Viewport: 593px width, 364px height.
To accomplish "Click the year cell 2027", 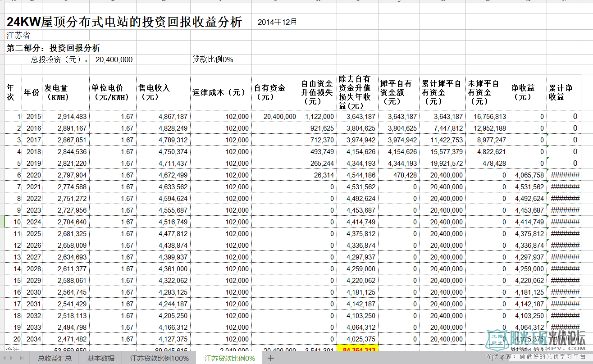I will [x=32, y=257].
